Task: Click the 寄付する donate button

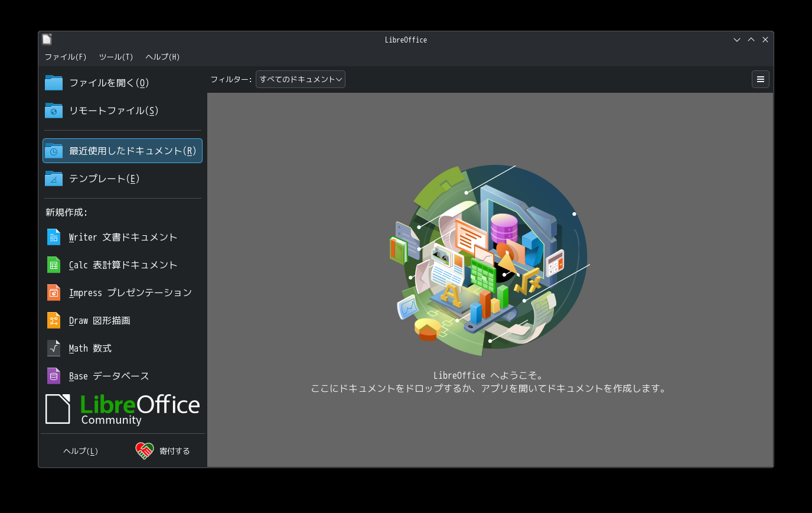Action: click(x=163, y=451)
